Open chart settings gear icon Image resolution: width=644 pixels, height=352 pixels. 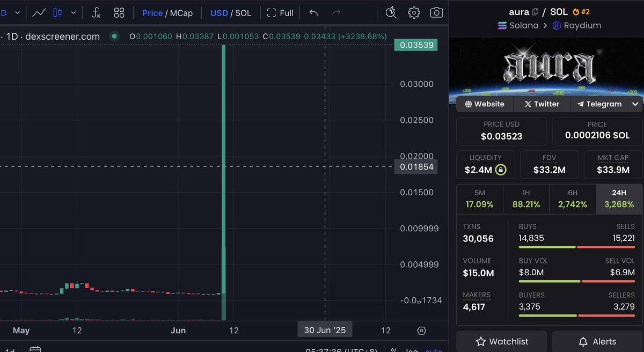pyautogui.click(x=414, y=13)
